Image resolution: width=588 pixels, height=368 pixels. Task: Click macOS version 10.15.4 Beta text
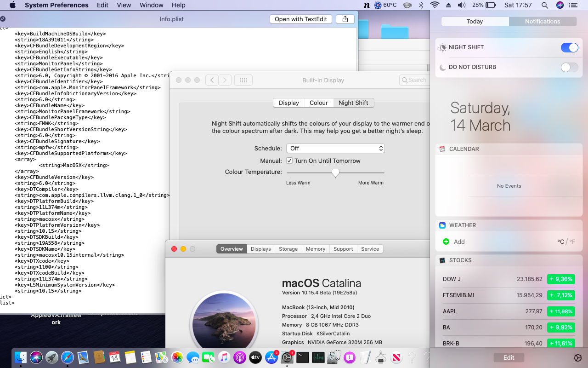coord(319,293)
